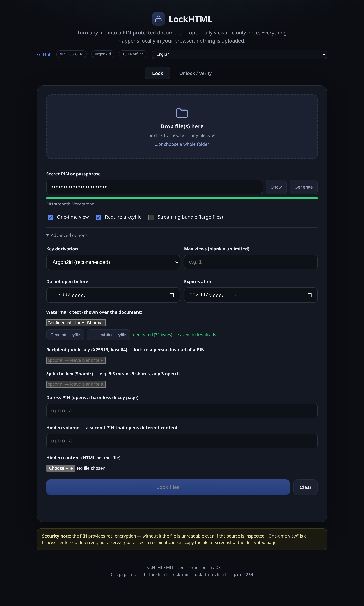Click the Split the key (Shamir) field
The width and height of the screenshot is (364, 606).
coord(76,384)
